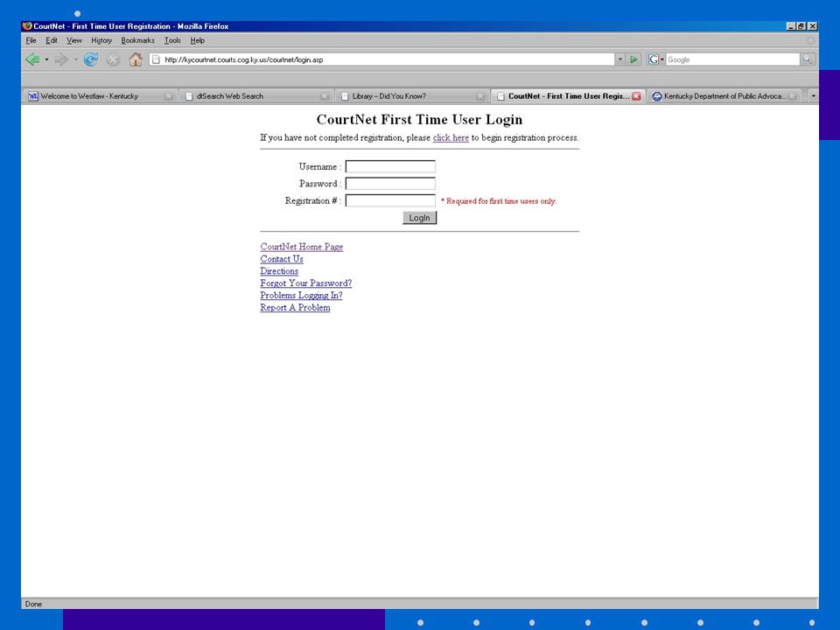Click the grey Forward arrow button
Viewport: 840px width, 630px height.
click(61, 59)
